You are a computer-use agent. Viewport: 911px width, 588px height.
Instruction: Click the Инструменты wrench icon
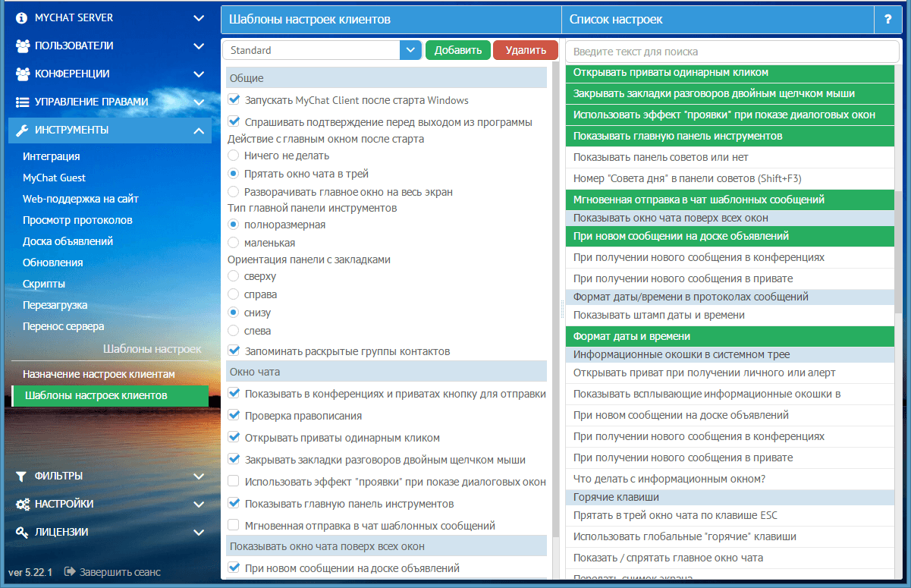click(22, 130)
